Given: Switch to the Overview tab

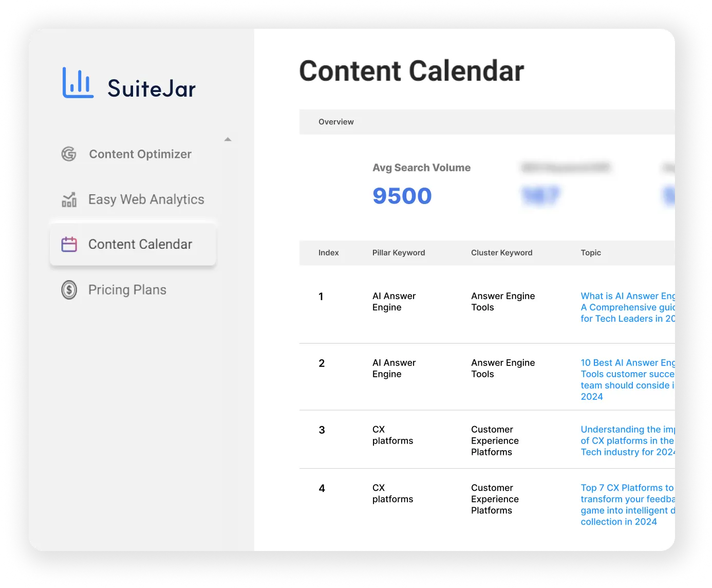Looking at the screenshot, I should click(x=336, y=122).
